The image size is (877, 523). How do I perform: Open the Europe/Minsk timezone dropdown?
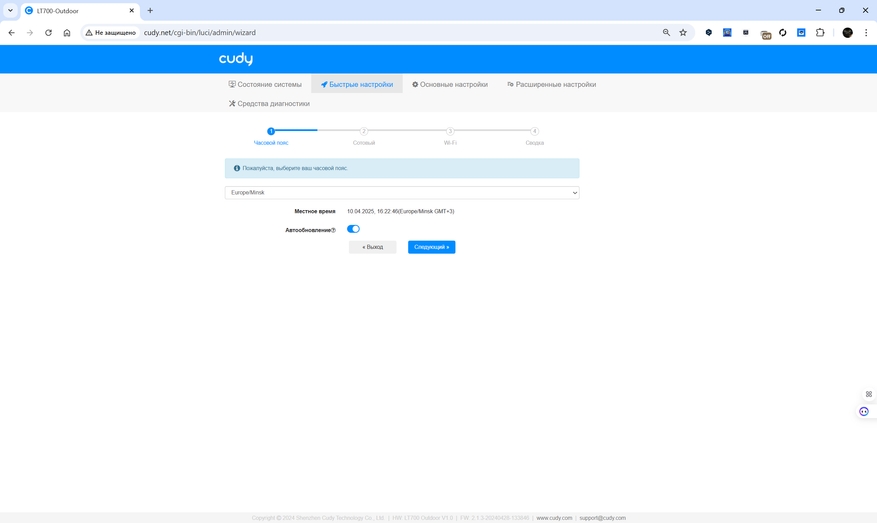[x=402, y=192]
